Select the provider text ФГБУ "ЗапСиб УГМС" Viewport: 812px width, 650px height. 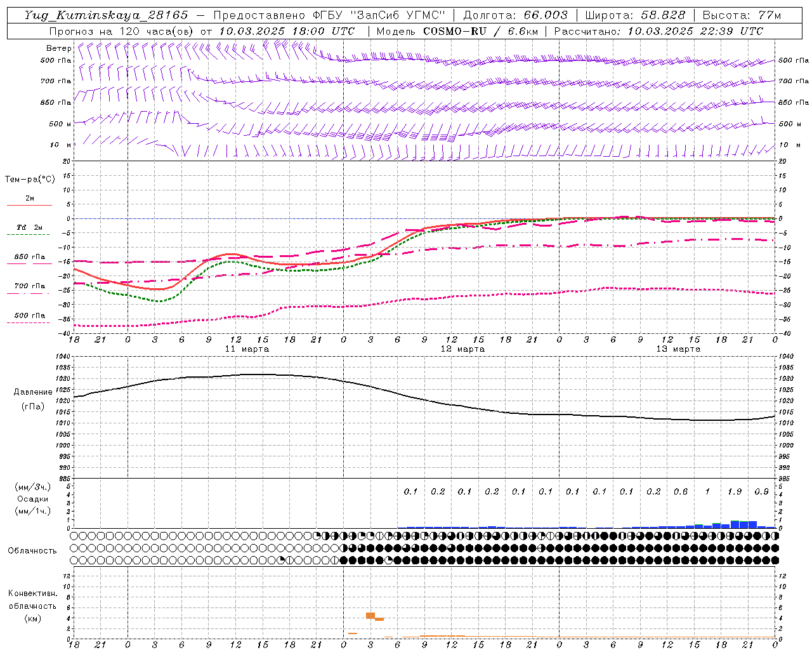click(379, 15)
